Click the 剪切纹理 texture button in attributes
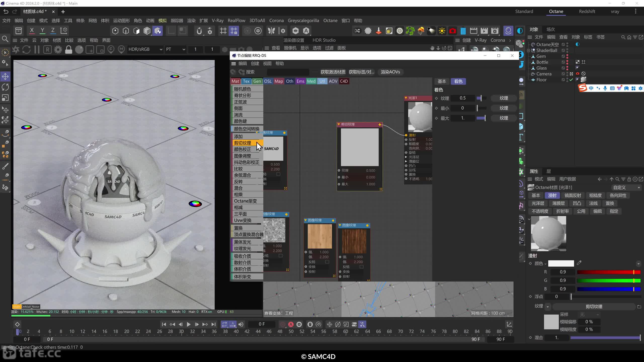The image size is (644, 362). [x=594, y=307]
